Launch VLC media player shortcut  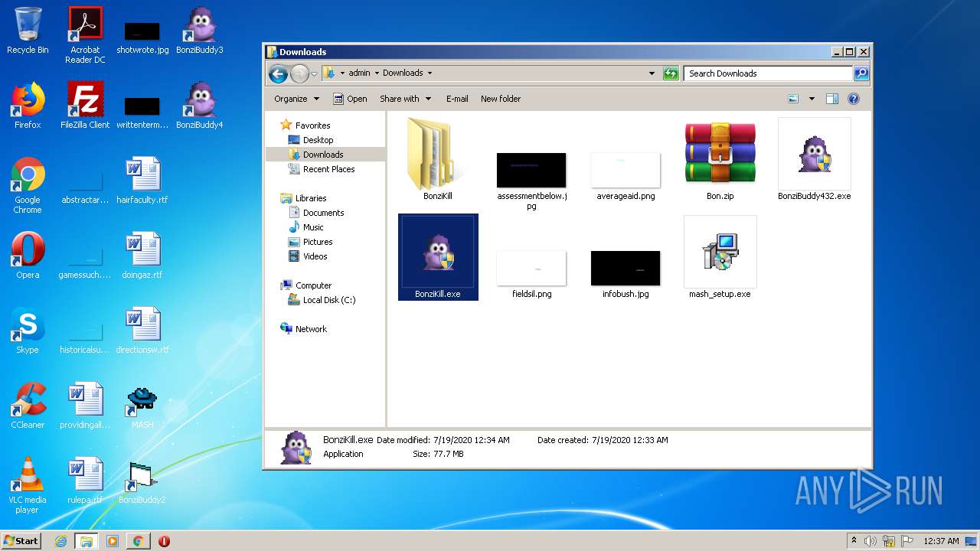click(28, 485)
